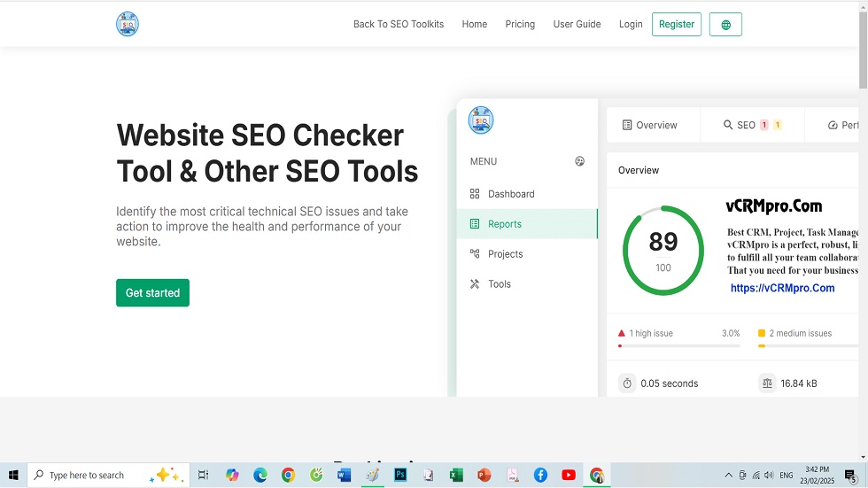Open the language globe selector
The image size is (868, 488).
tap(725, 25)
